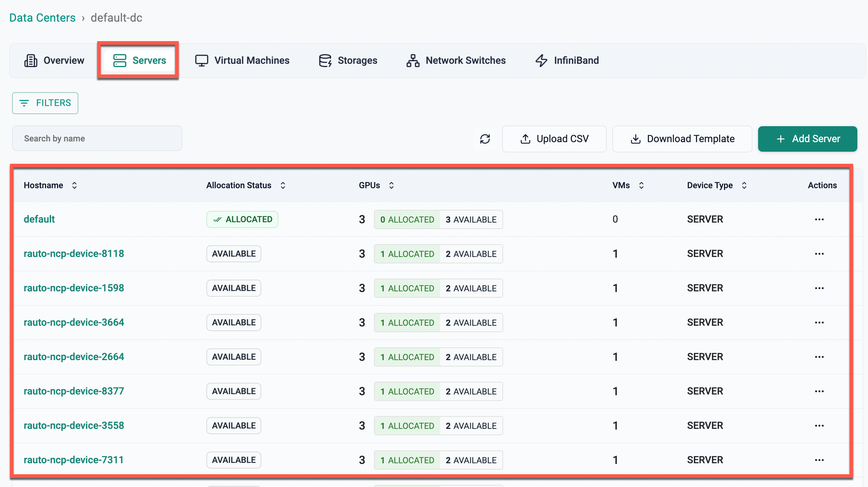This screenshot has height=487, width=868.
Task: Switch to the Overview tab
Action: (54, 61)
